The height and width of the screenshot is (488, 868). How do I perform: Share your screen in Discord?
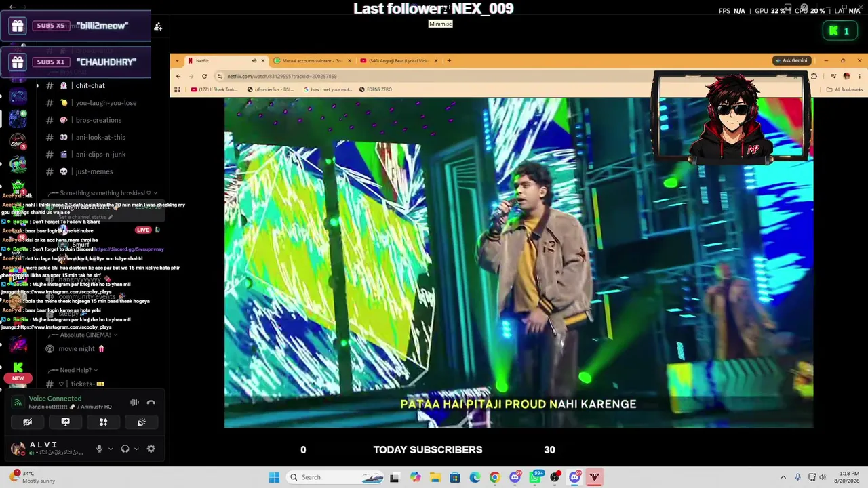pos(66,422)
